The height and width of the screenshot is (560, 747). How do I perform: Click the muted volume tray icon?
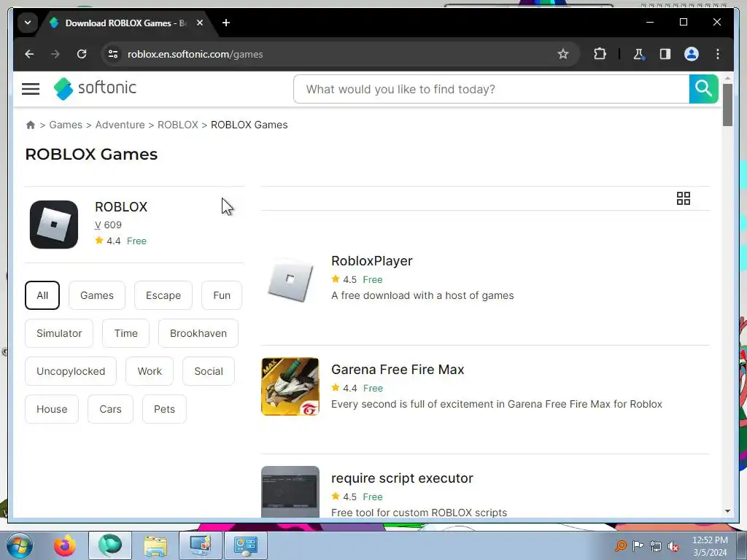673,547
